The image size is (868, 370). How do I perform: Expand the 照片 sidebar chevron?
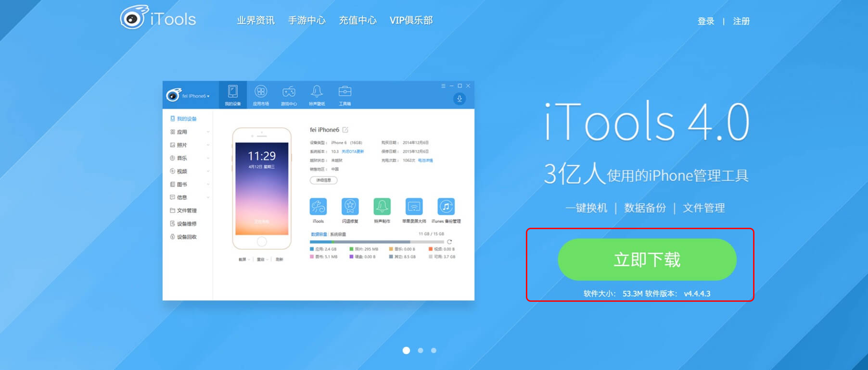pos(208,145)
